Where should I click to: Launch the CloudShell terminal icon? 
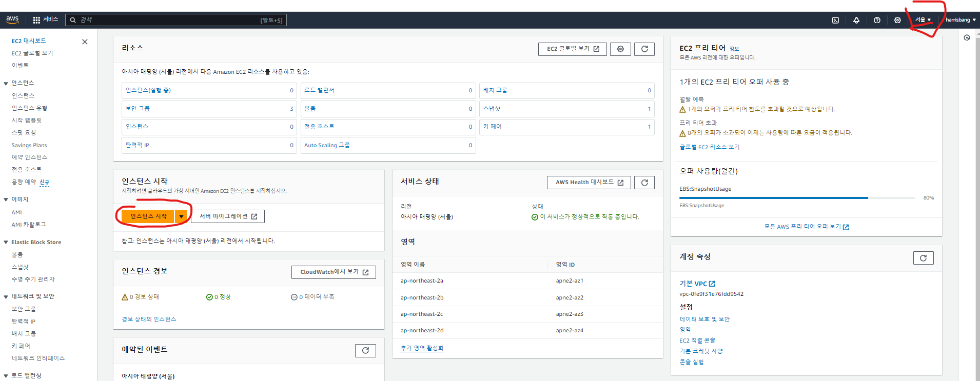835,20
